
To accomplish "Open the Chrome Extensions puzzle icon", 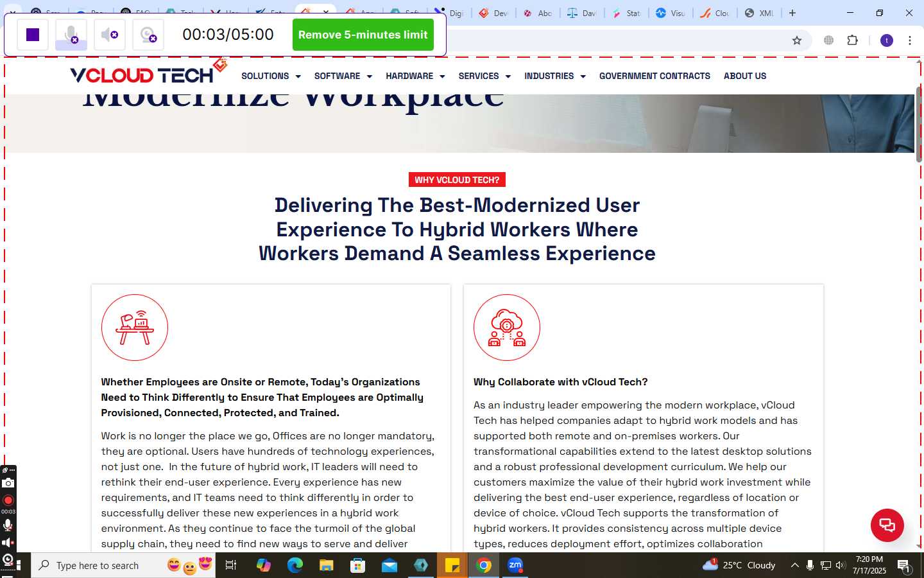I will (x=852, y=40).
